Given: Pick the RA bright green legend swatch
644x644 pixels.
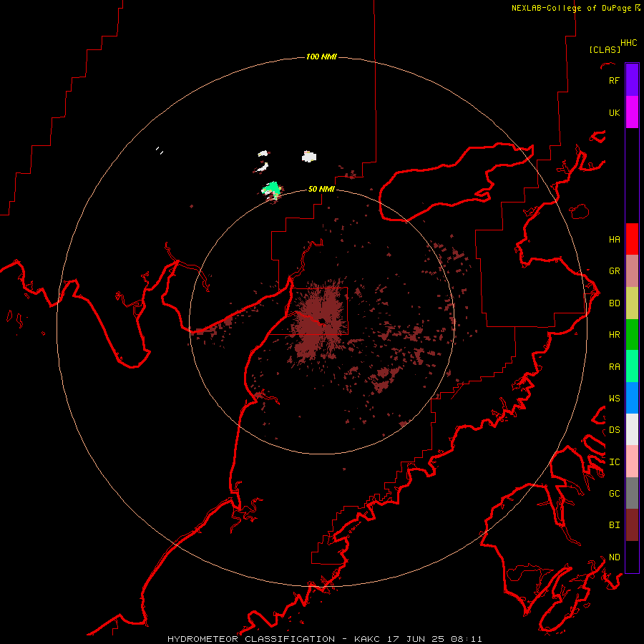Looking at the screenshot, I should (632, 366).
